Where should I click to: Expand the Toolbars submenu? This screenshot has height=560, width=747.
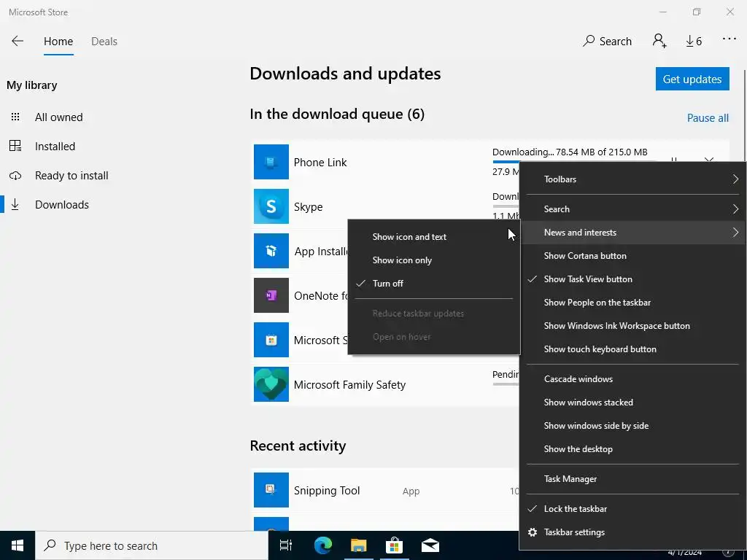632,179
